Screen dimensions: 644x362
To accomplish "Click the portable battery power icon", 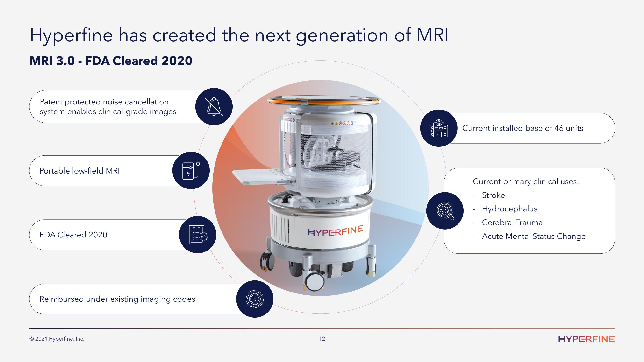I will [191, 170].
